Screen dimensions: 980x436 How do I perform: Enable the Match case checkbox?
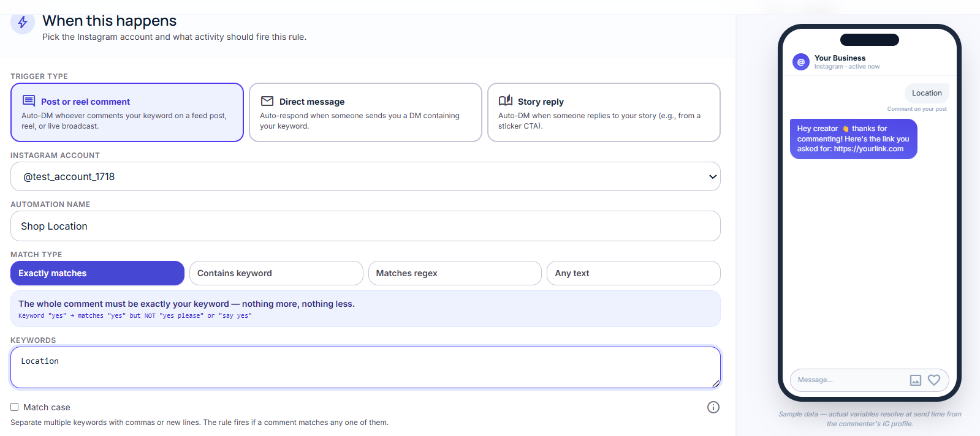point(14,407)
